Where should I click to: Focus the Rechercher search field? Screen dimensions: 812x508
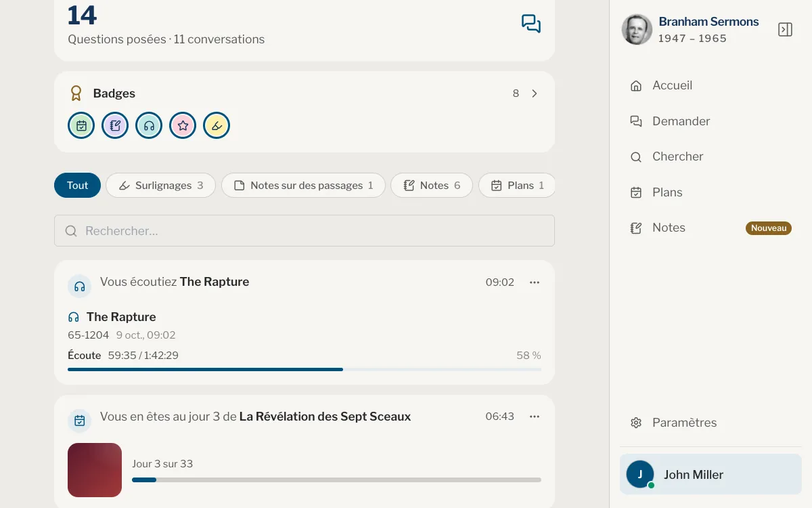point(304,231)
